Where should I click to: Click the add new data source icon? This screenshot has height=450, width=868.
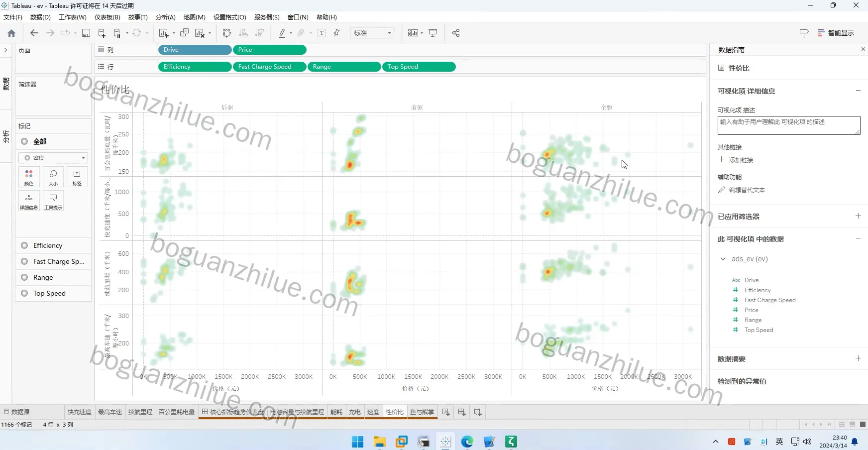(102, 33)
